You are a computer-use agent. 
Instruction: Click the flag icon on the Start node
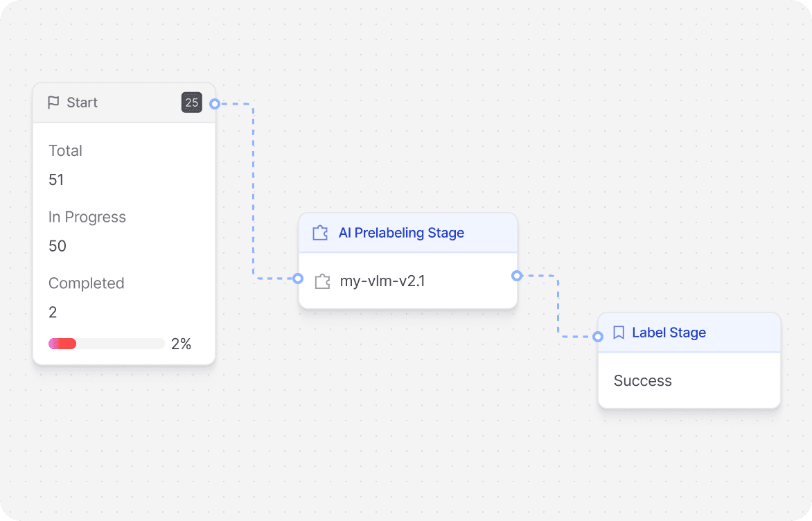[53, 102]
